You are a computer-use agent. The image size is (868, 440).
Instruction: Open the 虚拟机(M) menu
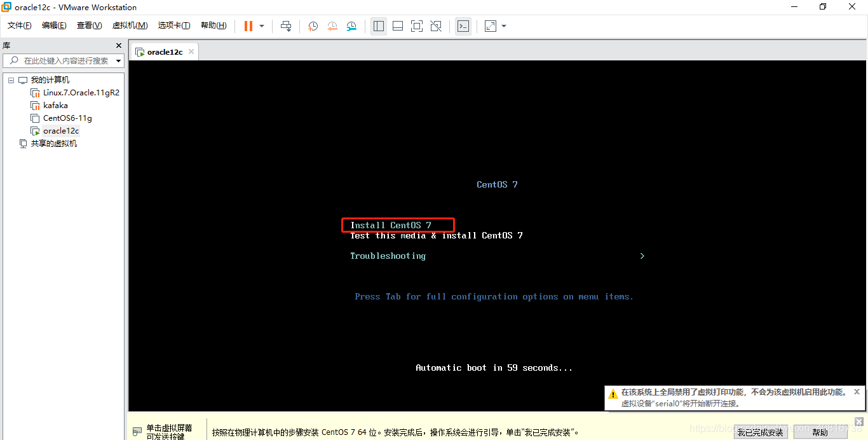[130, 25]
